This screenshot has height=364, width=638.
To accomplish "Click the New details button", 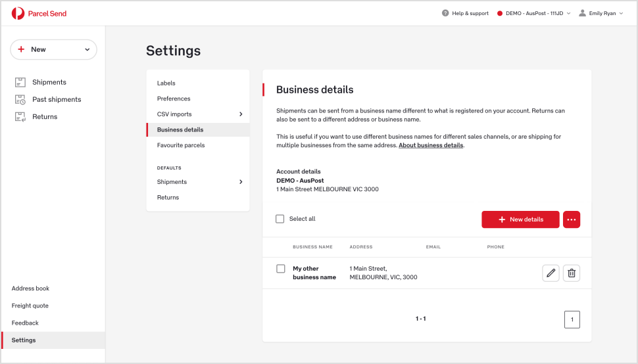I will [520, 219].
